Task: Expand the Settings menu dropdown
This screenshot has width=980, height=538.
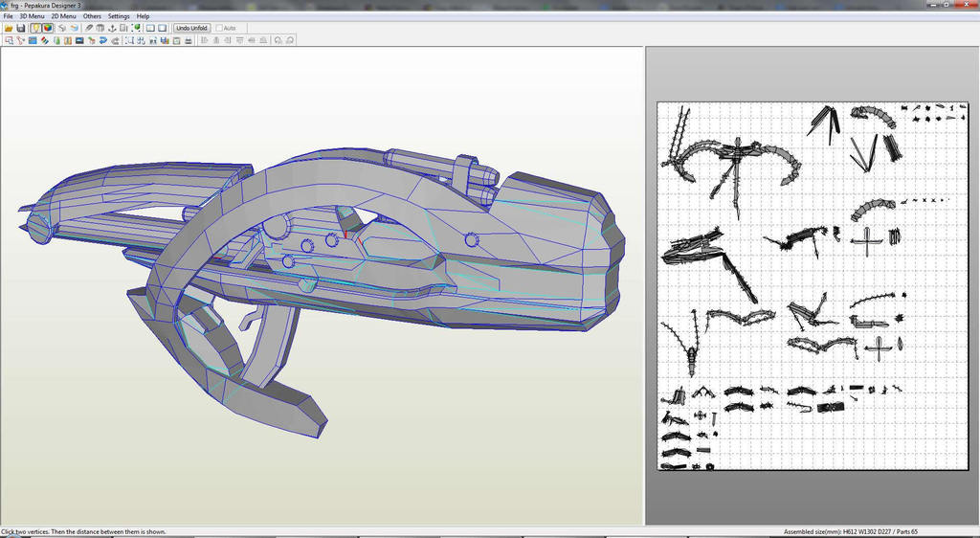Action: tap(119, 16)
